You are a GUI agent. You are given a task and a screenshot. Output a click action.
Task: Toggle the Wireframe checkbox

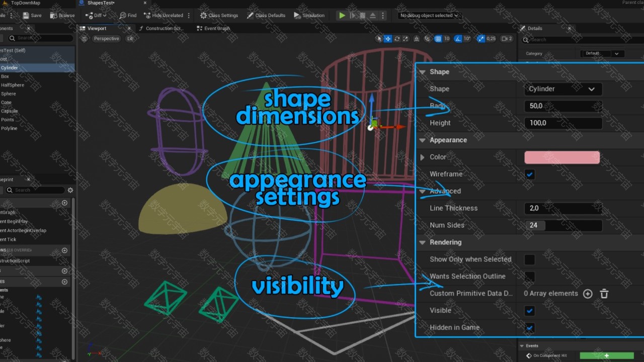[x=530, y=174]
